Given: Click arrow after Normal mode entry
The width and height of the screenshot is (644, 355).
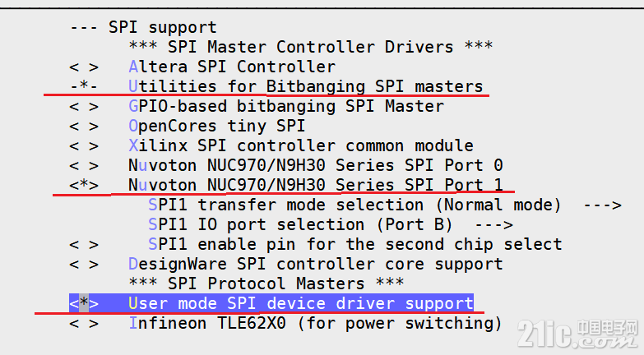Looking at the screenshot, I should tap(603, 205).
